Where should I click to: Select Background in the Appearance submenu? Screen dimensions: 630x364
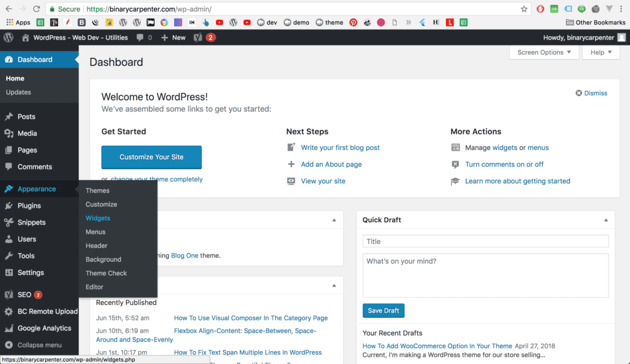click(103, 259)
